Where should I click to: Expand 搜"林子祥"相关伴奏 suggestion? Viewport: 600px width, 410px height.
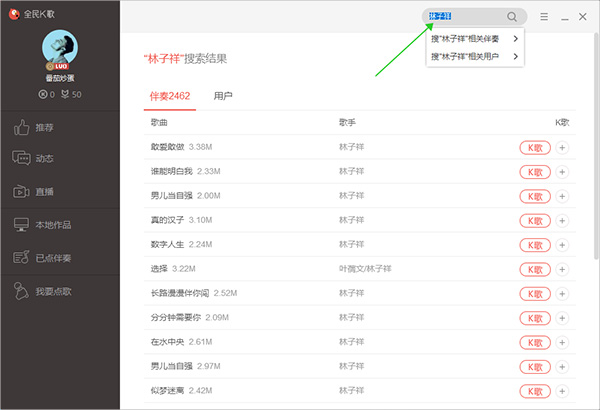[x=474, y=39]
